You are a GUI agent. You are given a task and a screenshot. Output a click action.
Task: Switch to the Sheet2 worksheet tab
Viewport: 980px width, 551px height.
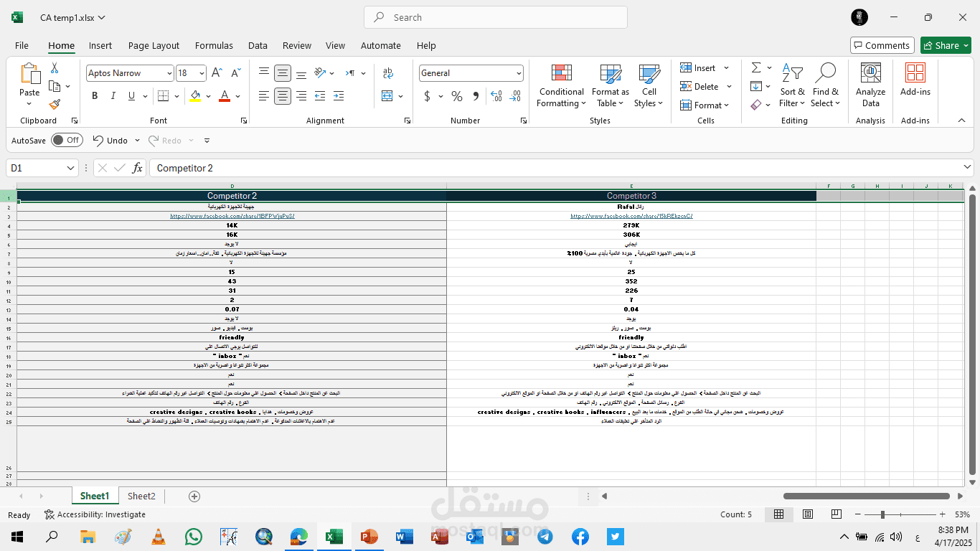point(141,496)
